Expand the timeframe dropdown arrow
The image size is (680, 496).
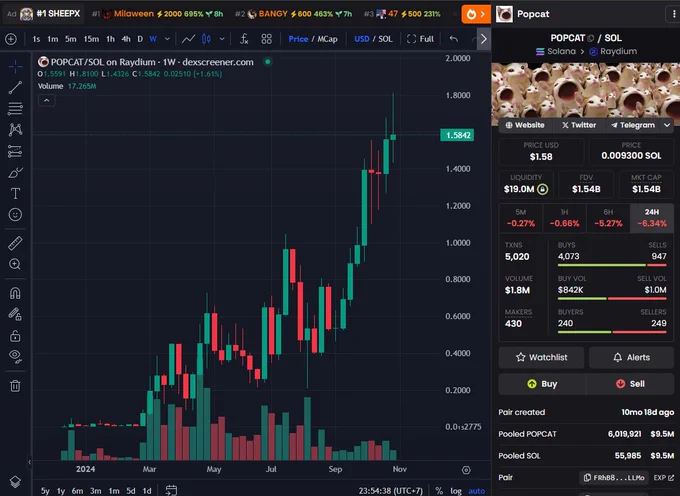click(167, 39)
